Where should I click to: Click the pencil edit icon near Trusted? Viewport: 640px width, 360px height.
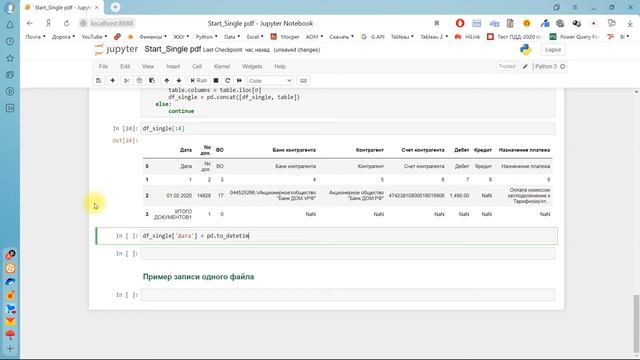(x=525, y=66)
